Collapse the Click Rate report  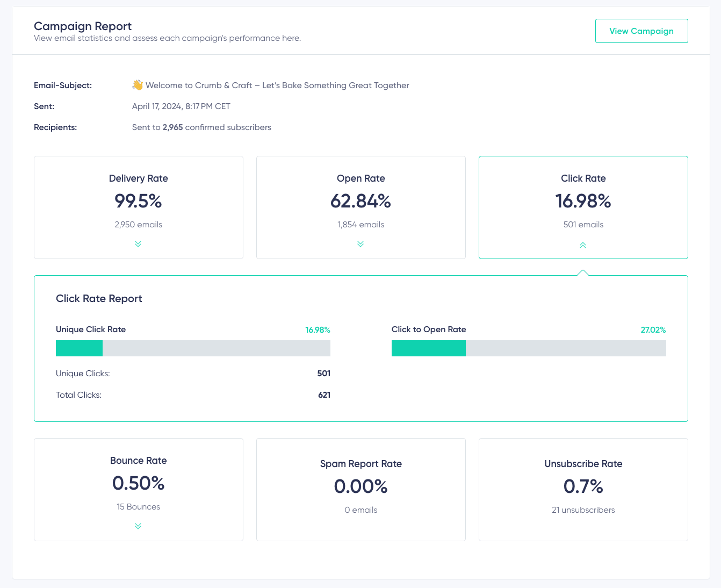point(583,245)
